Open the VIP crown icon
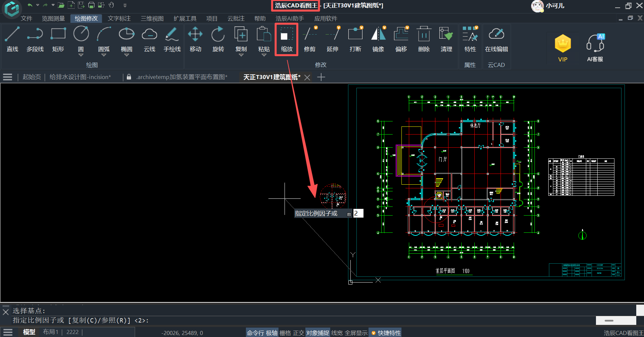 (563, 48)
